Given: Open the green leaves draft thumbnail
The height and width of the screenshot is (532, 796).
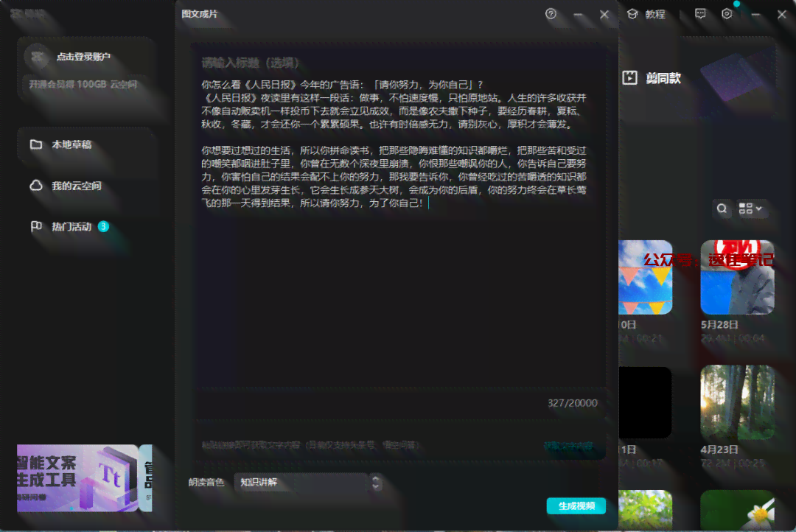Looking at the screenshot, I should 645,510.
